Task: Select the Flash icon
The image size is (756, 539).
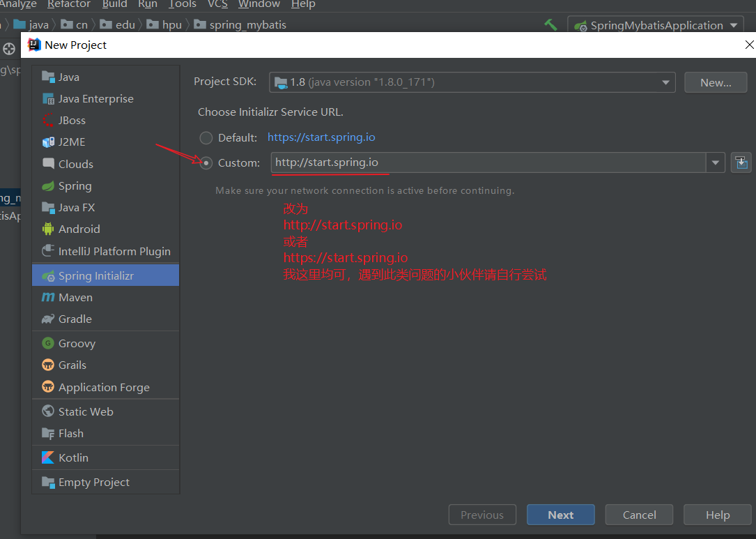Action: point(48,433)
